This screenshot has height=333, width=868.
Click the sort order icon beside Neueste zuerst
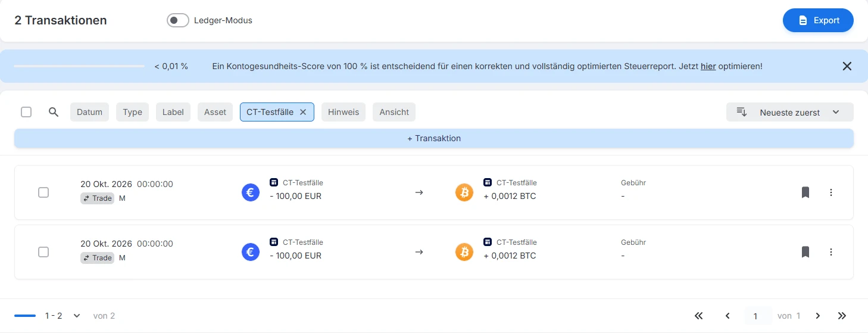(742, 112)
